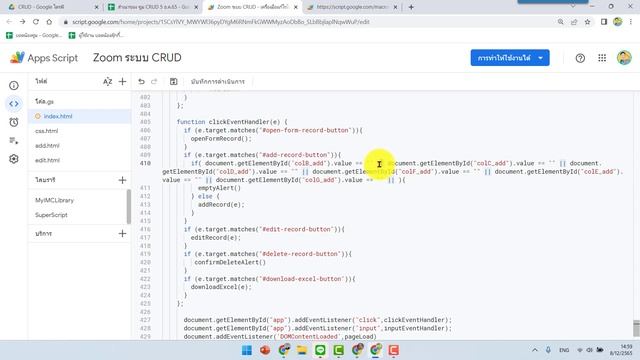
Task: Undo the last edit in the editor
Action: (141, 82)
